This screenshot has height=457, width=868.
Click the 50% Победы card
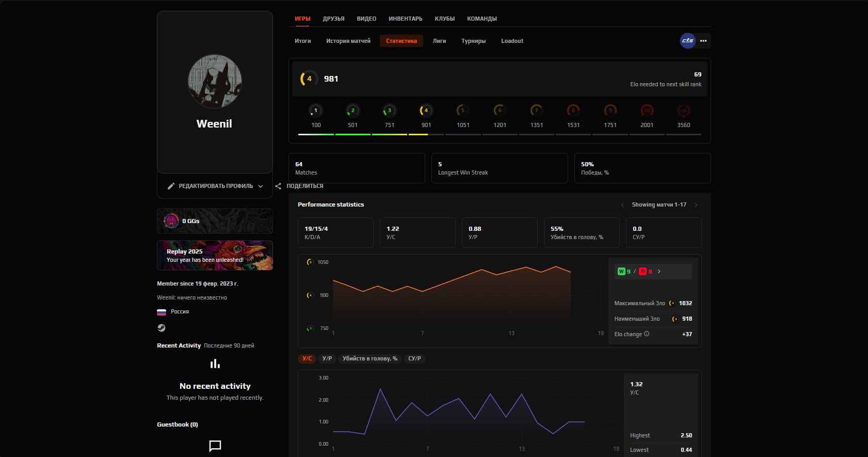642,168
